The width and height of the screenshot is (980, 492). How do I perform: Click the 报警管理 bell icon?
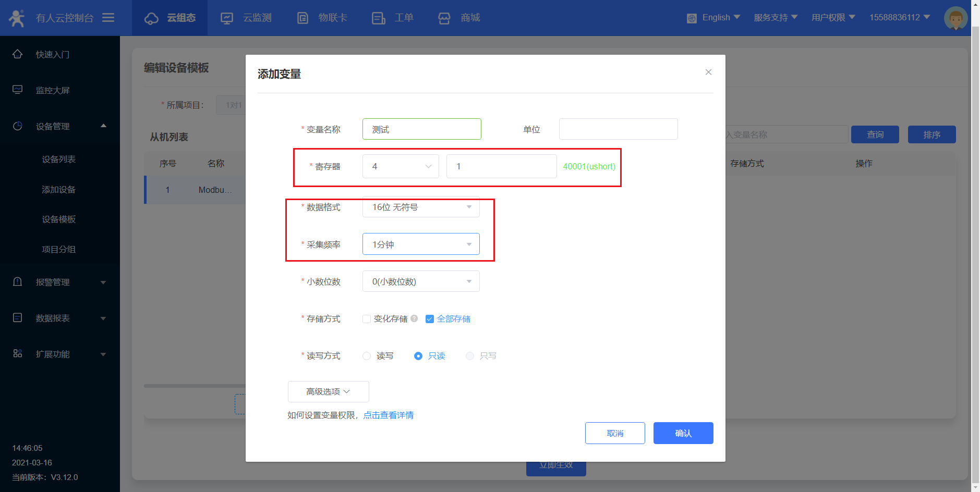coord(17,281)
